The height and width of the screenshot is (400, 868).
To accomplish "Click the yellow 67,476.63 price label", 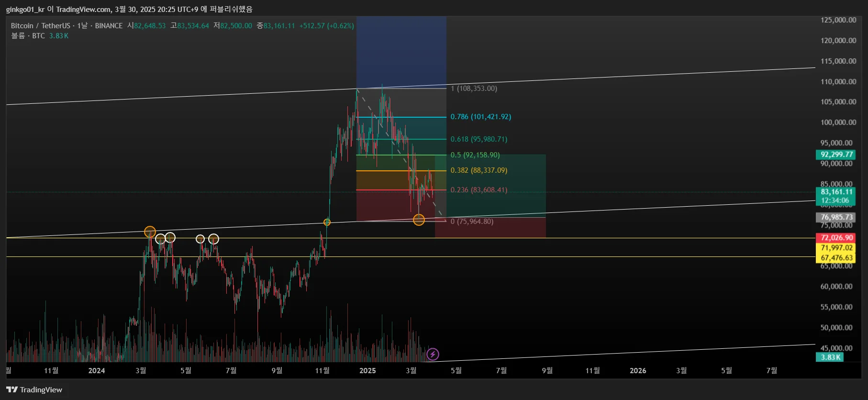I will (x=835, y=258).
